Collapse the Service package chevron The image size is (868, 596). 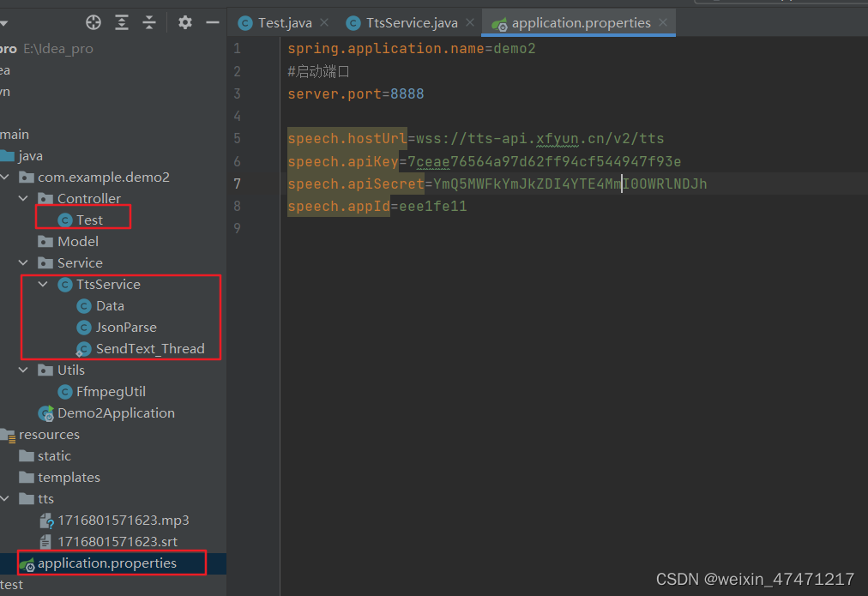23,262
